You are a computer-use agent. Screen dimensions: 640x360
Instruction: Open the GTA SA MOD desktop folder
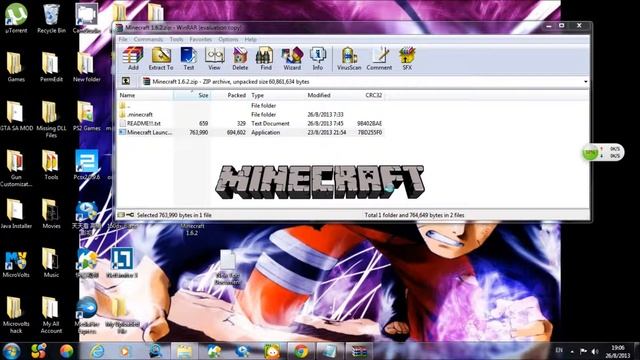pos(16,116)
